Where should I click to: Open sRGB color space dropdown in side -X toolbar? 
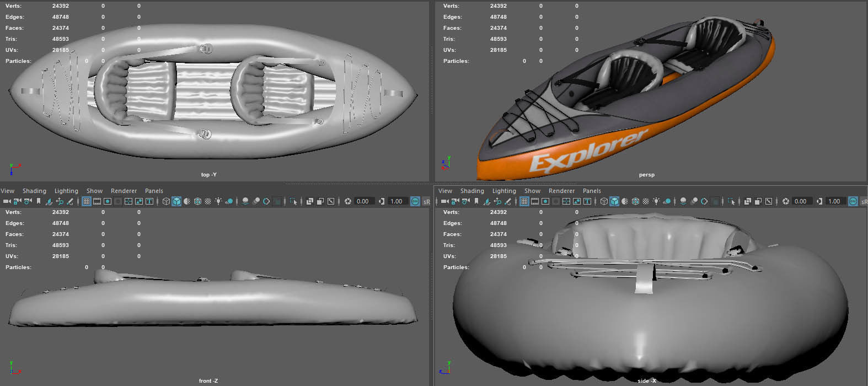(x=864, y=201)
